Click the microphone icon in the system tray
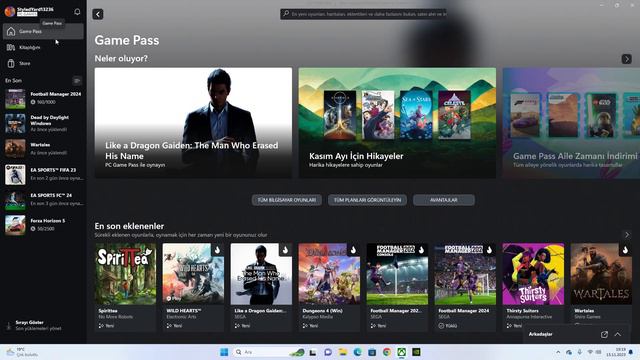The height and width of the screenshot is (360, 640). (580, 352)
